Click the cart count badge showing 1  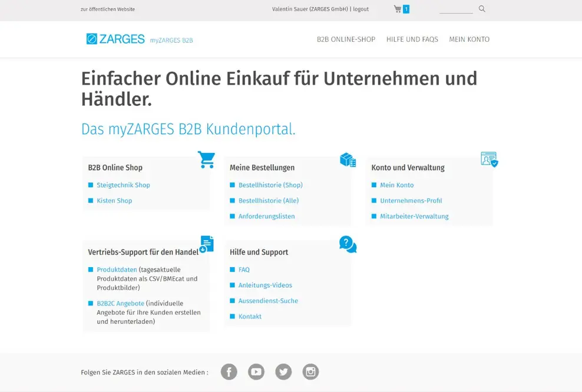pos(406,9)
